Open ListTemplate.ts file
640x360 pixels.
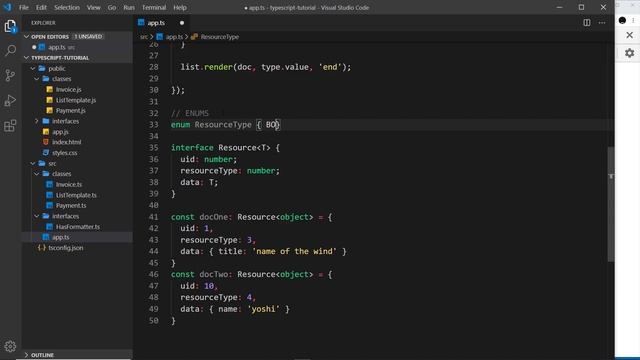coord(76,195)
